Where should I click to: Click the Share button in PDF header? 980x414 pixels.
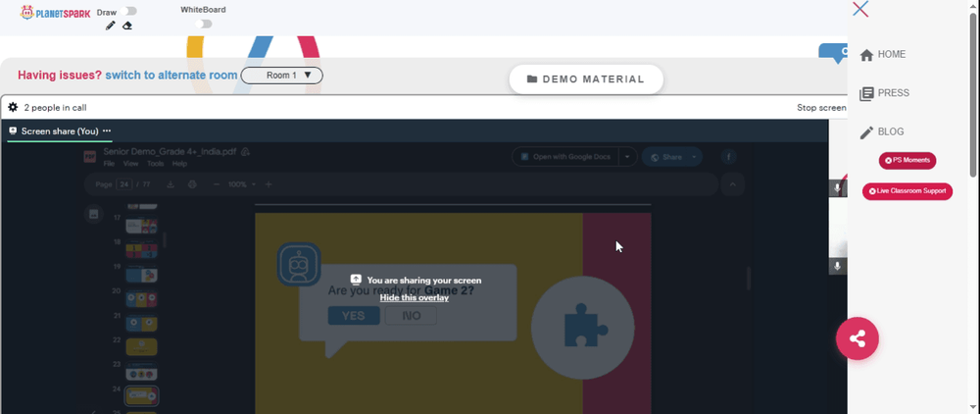[665, 157]
